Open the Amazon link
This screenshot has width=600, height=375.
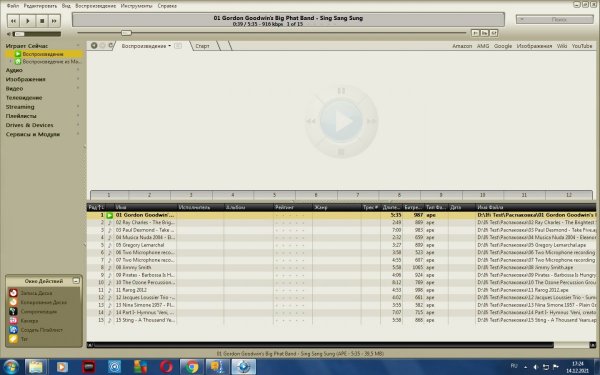click(x=462, y=46)
